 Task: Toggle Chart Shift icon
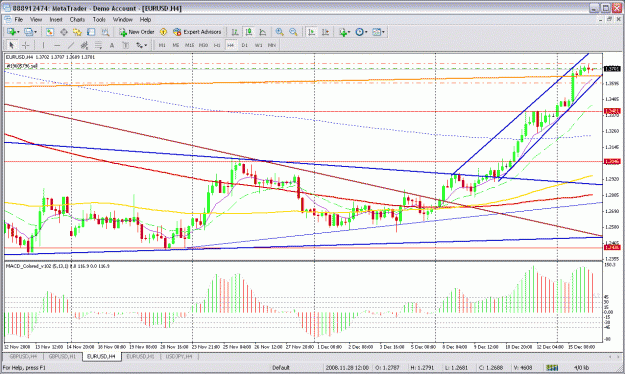326,32
